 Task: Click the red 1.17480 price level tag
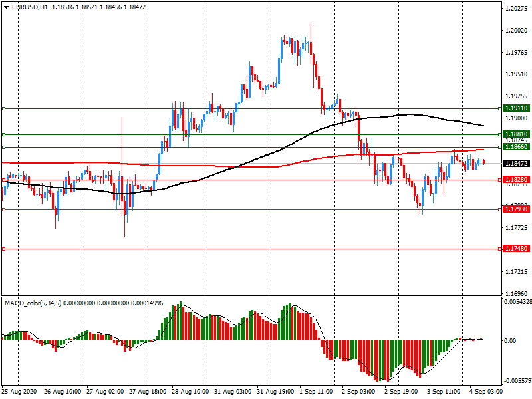(x=516, y=249)
